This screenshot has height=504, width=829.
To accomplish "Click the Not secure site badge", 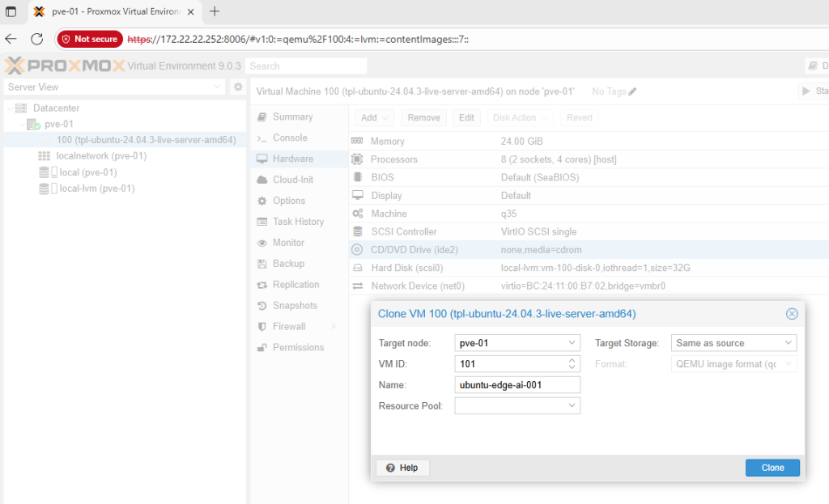I will pos(90,39).
